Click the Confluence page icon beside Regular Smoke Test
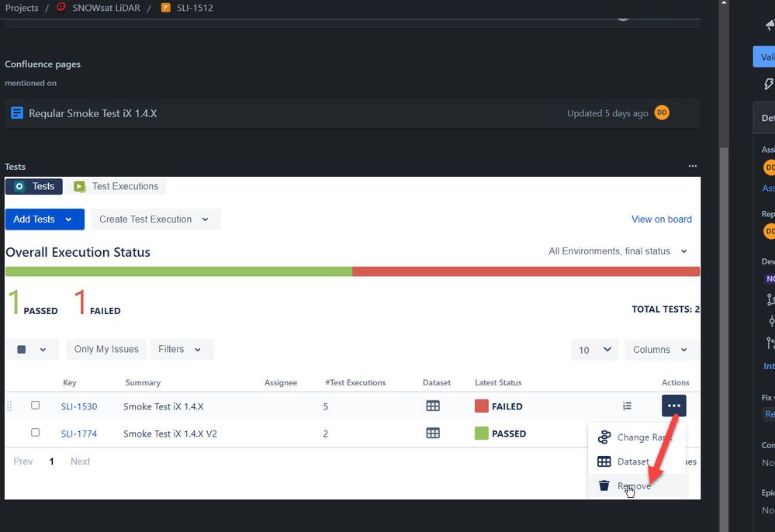Image resolution: width=775 pixels, height=532 pixels. (16, 112)
